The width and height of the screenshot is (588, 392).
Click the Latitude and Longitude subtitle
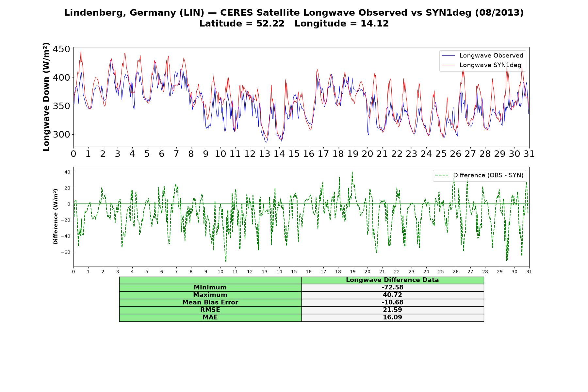(294, 24)
